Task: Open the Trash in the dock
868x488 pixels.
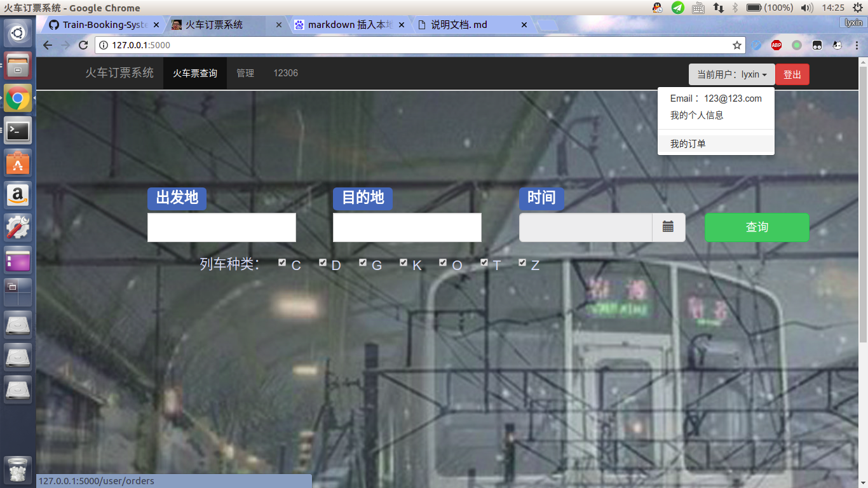Action: click(x=18, y=470)
